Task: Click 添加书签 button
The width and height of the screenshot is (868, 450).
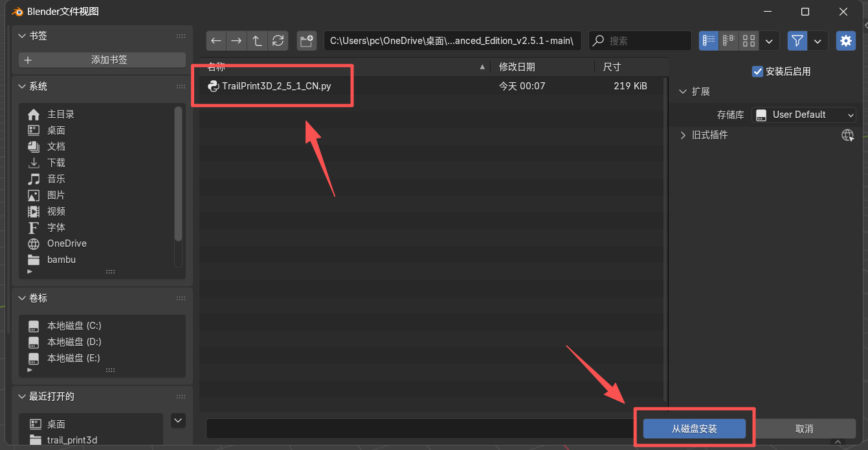Action: (102, 60)
